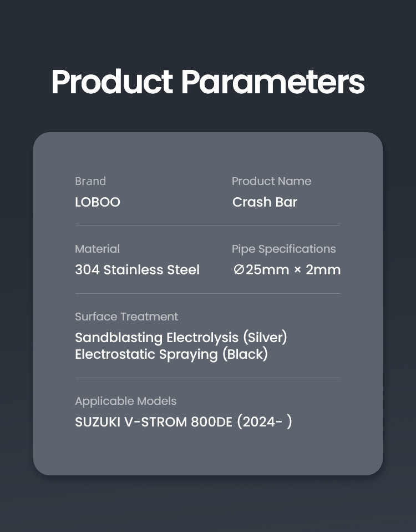Click the (2024- ) model year text
This screenshot has height=532, width=416.
coord(264,422)
